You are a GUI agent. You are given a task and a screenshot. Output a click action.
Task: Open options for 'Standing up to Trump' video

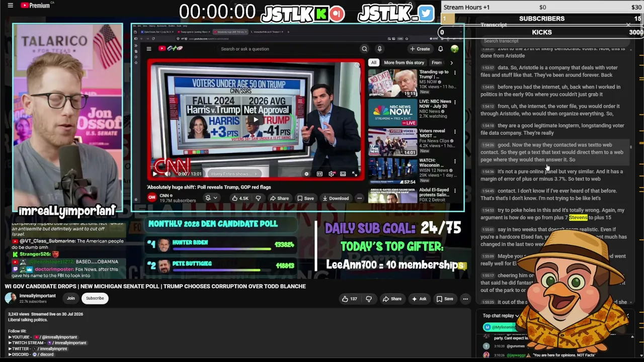click(x=455, y=73)
